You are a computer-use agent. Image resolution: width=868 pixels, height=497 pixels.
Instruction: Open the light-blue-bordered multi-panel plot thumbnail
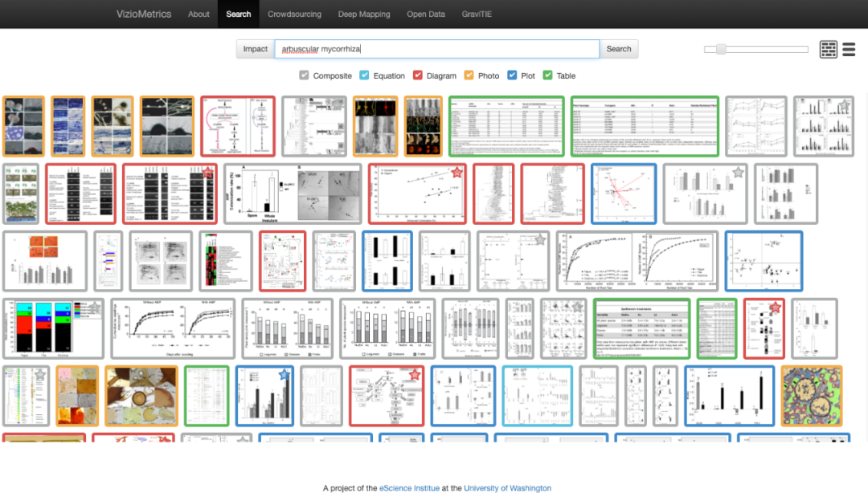[x=537, y=396]
